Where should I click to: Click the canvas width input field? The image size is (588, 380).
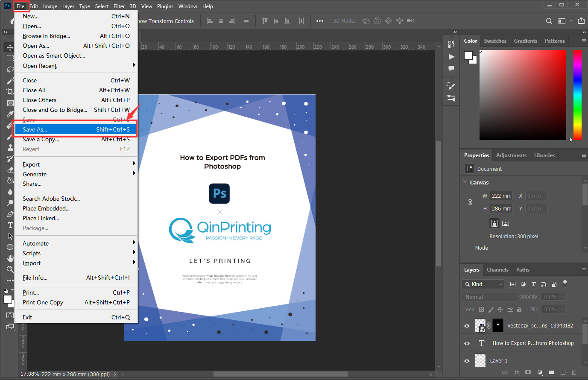[x=501, y=196]
